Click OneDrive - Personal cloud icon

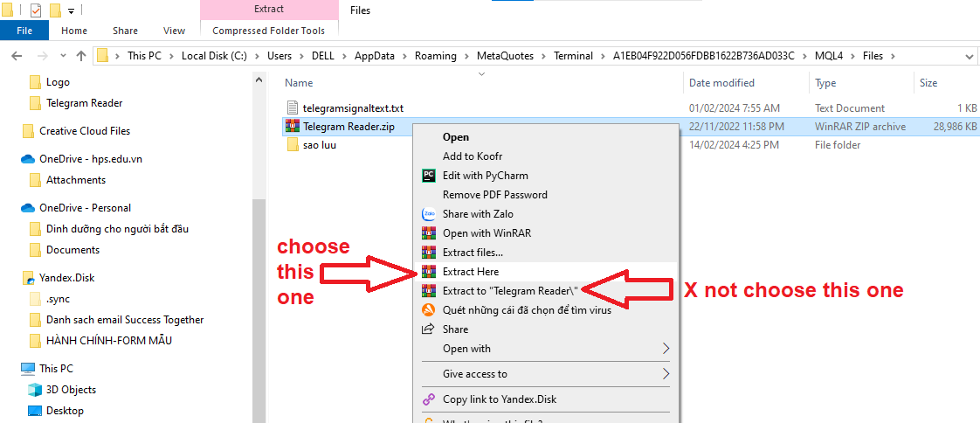[27, 208]
